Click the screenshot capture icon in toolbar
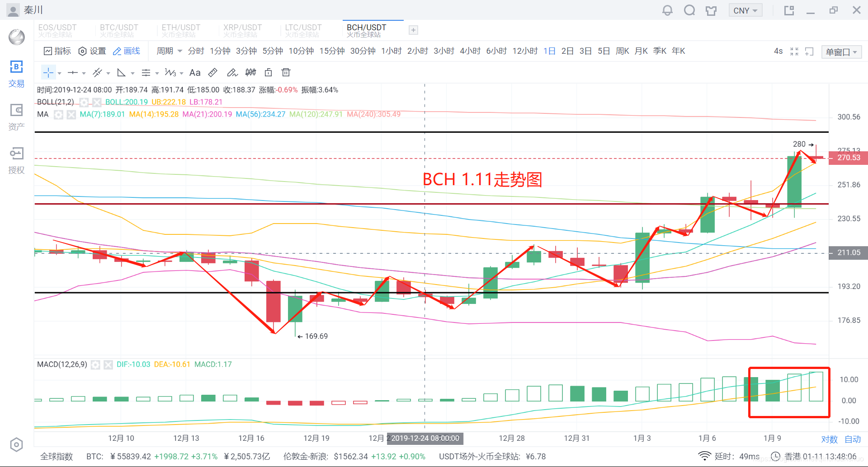 point(809,51)
